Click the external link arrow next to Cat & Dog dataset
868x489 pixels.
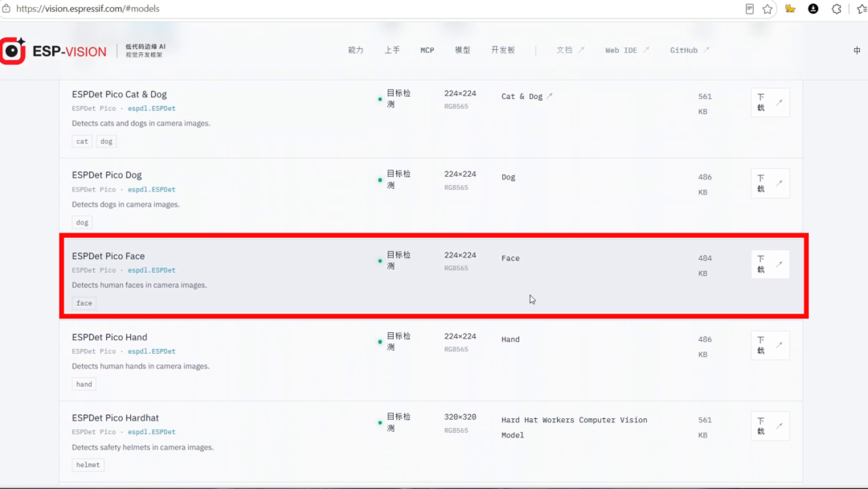[550, 96]
